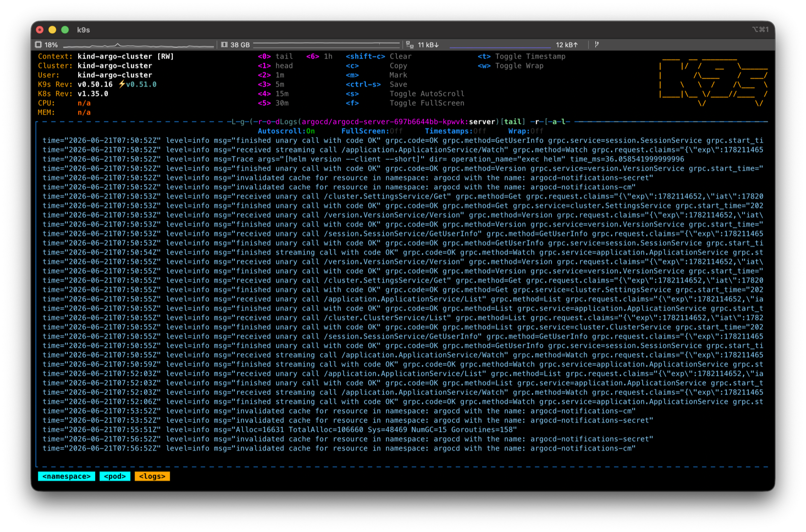
Task: Click Toggle Timestamp hint
Action: (x=521, y=56)
